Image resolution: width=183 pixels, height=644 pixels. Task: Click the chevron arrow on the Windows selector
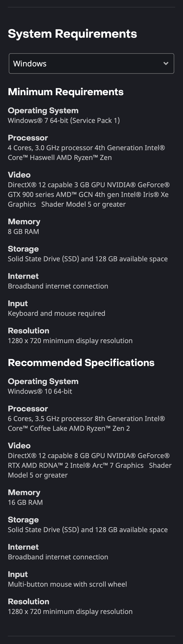click(166, 63)
